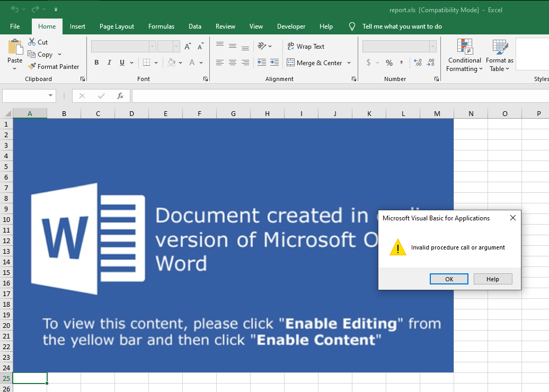Switch to Developer tab
Screen dimensions: 549x392
click(x=291, y=26)
